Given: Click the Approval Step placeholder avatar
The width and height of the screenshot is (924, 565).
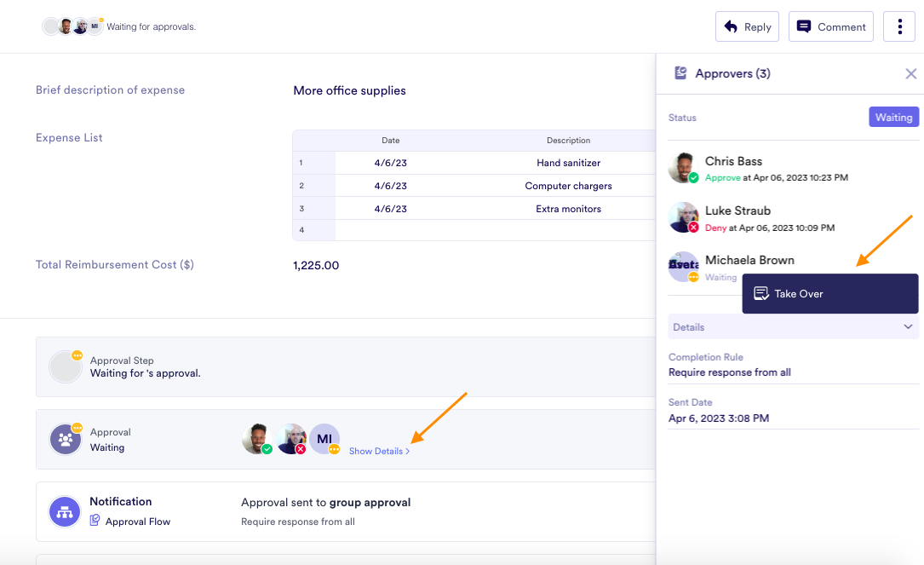Looking at the screenshot, I should (65, 367).
